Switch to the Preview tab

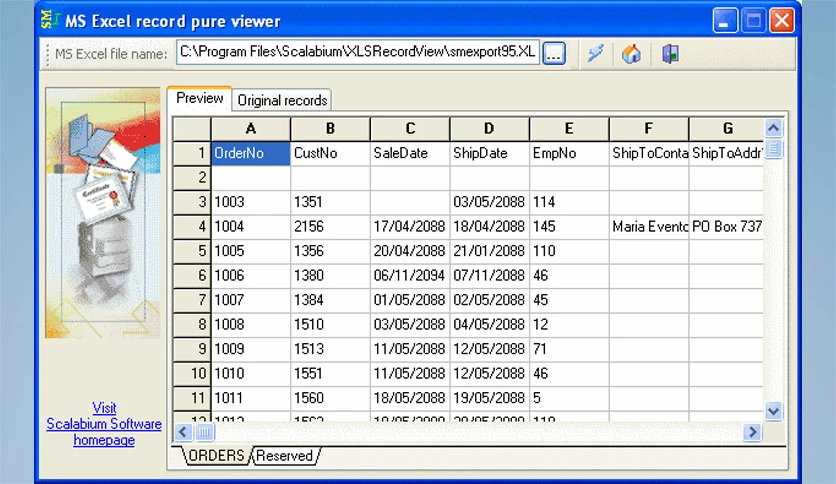click(x=199, y=98)
